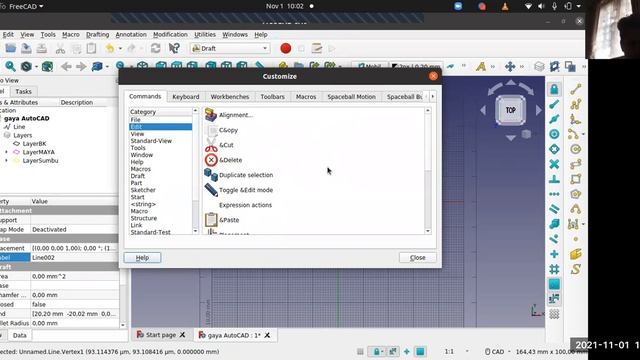Screen dimensions: 640x360
Task: Select the Draft Rectangle tool
Action: click(x=576, y=179)
